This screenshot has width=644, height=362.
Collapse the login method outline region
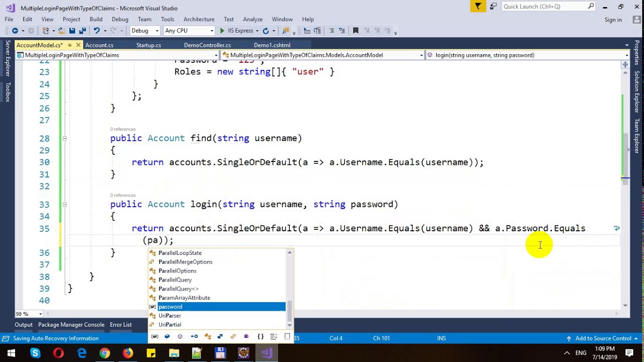(64, 205)
